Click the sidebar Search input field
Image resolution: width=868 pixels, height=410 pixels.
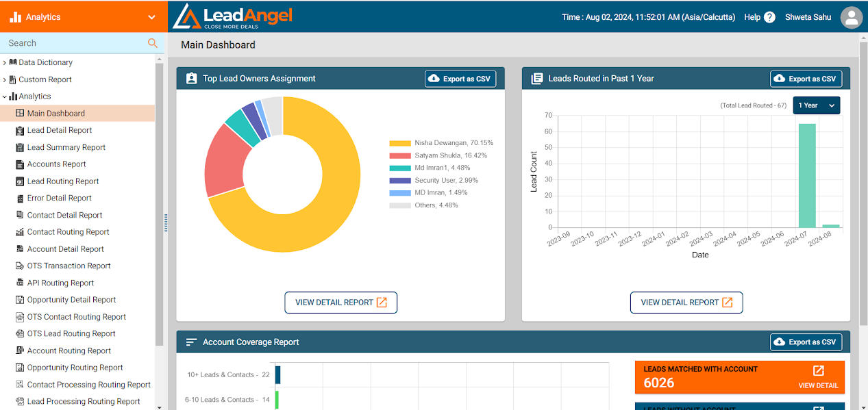coord(74,43)
